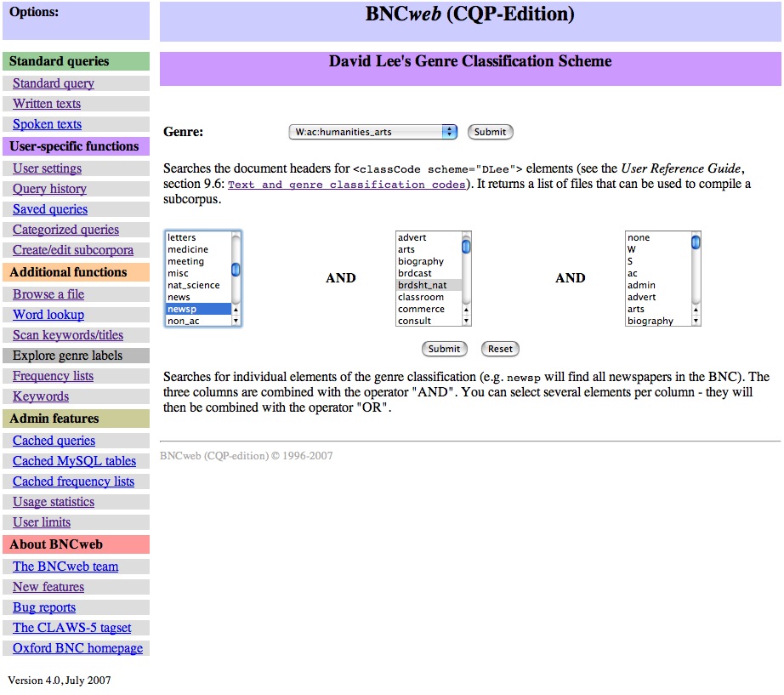This screenshot has height=695, width=784.
Task: Select 'nat_science' in the first genre list
Action: tap(194, 286)
